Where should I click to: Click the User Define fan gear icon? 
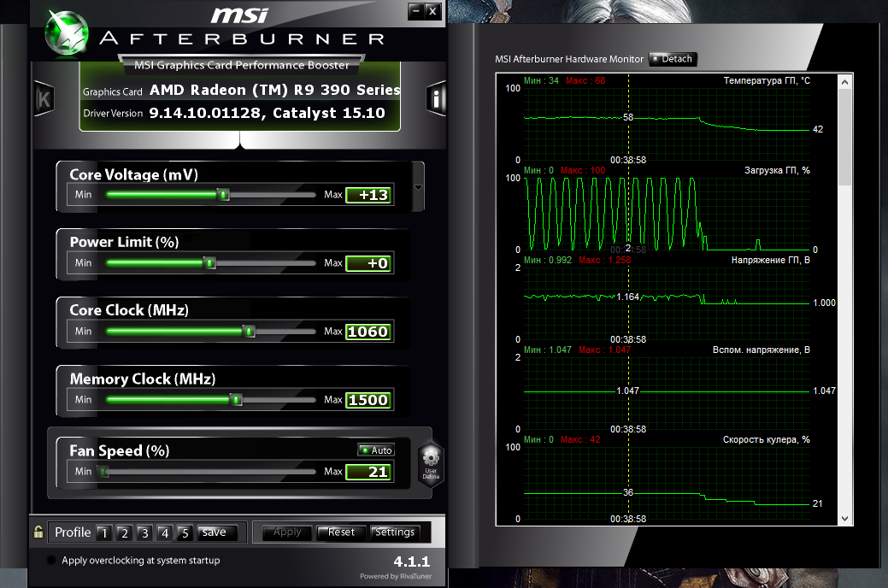click(x=431, y=463)
